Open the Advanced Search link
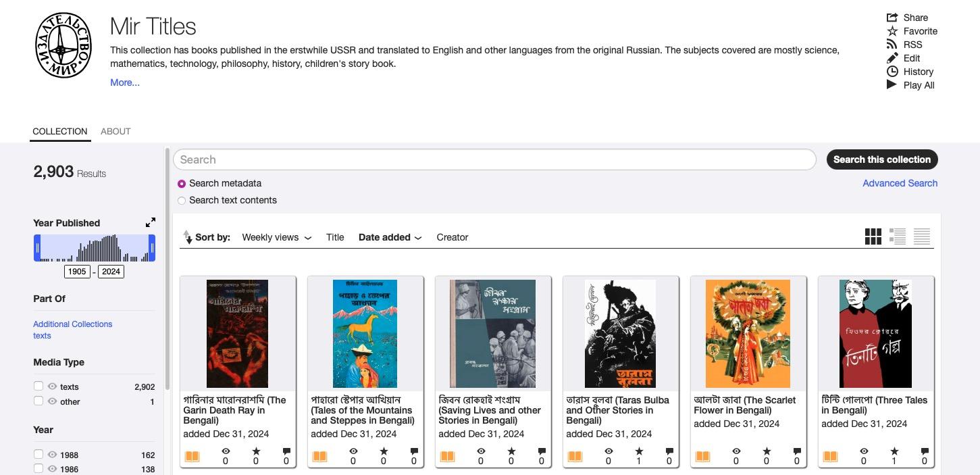The height and width of the screenshot is (475, 980). (900, 183)
